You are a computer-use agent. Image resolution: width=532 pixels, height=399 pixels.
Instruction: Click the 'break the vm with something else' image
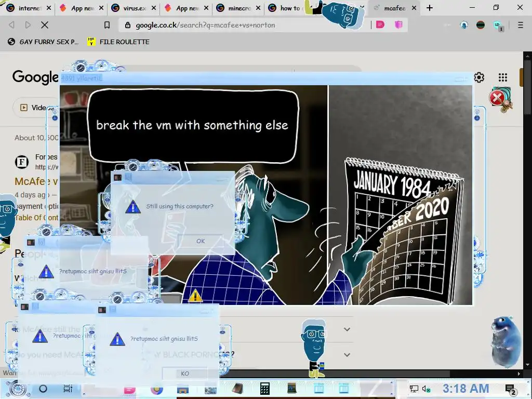point(266,195)
